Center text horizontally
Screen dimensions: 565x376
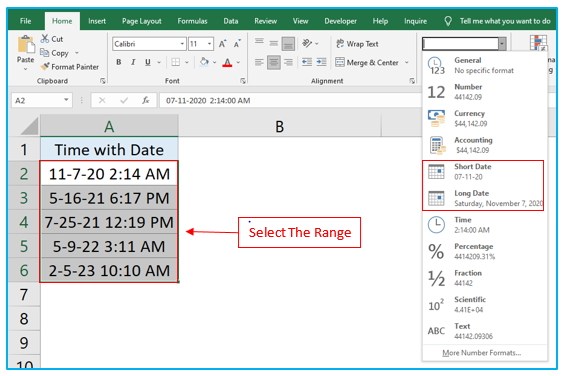[x=273, y=62]
